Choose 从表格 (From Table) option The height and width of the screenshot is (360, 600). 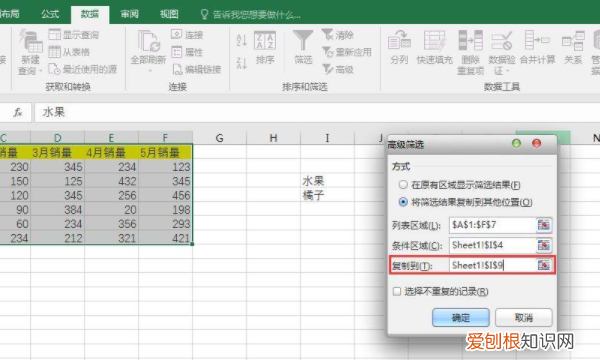[69, 52]
